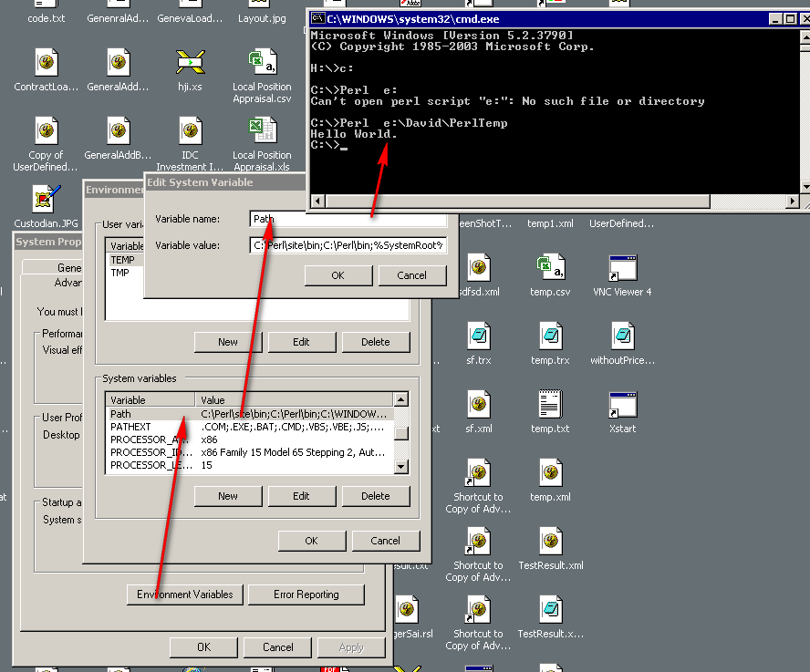Image resolution: width=810 pixels, height=672 pixels.
Task: Select the Layout.jpg desktop file label
Action: [x=262, y=18]
